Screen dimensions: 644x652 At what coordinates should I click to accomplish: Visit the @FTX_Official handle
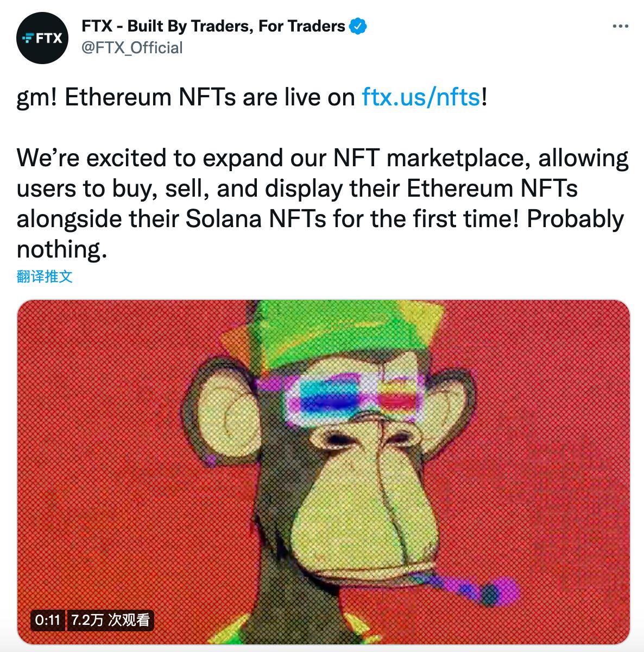tap(132, 48)
